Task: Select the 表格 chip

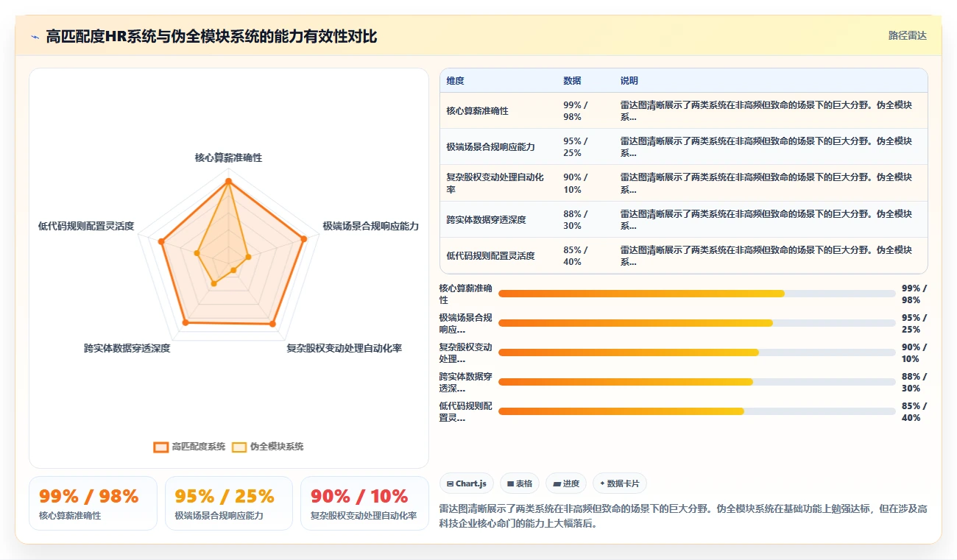Action: point(519,483)
